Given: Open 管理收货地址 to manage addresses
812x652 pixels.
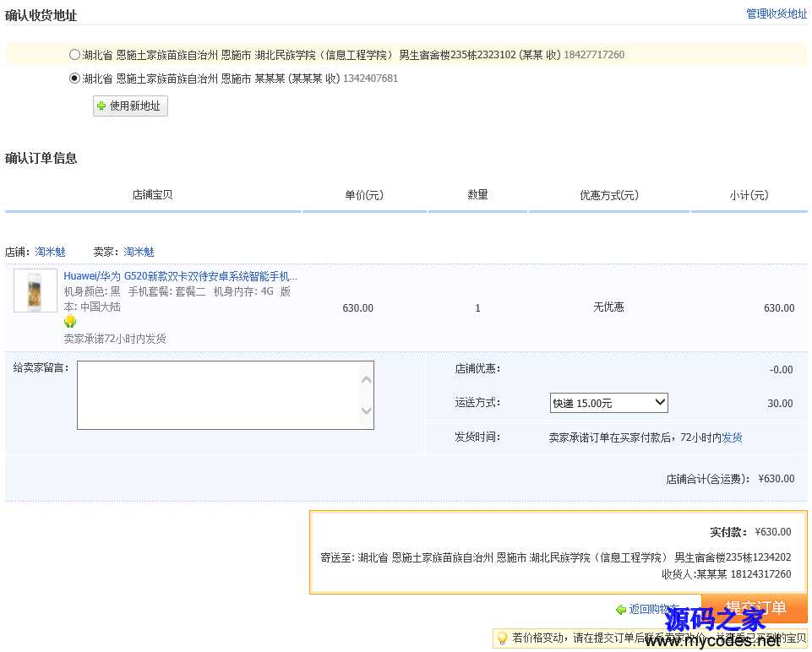Looking at the screenshot, I should point(776,14).
